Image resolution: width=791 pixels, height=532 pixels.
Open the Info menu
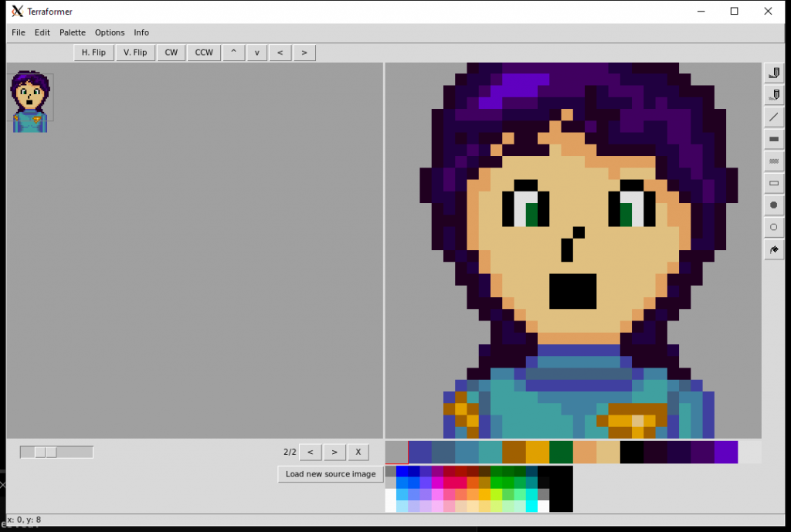141,32
